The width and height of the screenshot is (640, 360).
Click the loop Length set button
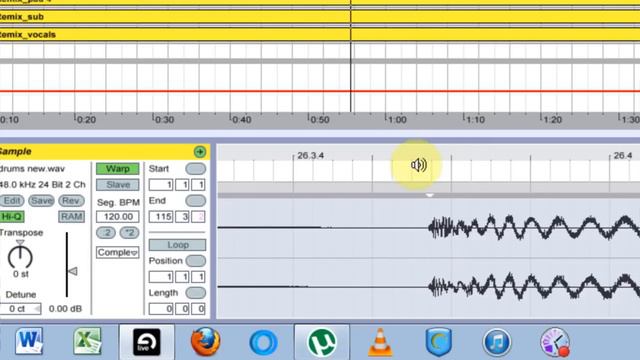click(x=196, y=293)
